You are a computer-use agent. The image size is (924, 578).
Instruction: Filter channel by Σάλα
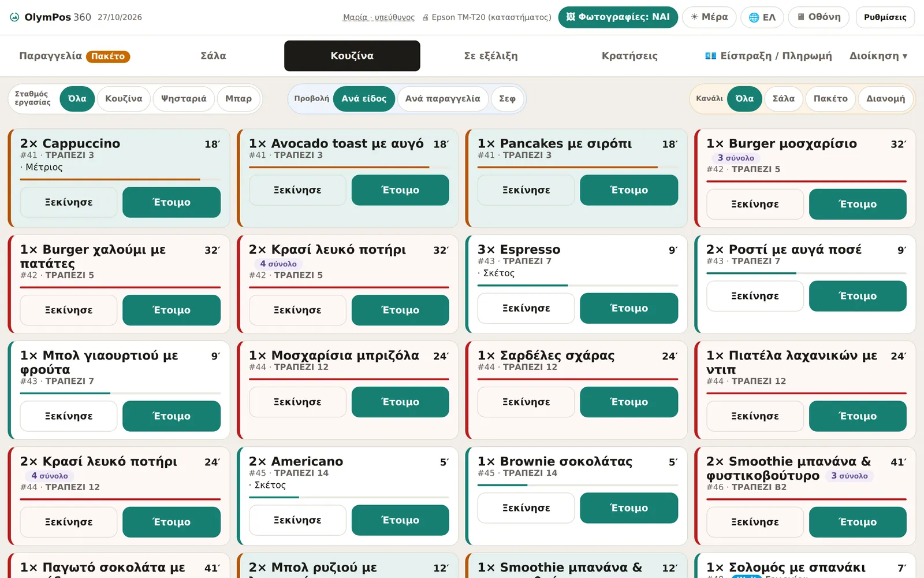[784, 99]
